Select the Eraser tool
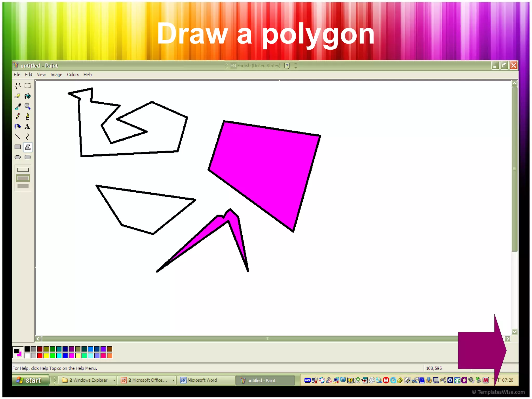Screen dimensions: 532x399 tap(18, 96)
